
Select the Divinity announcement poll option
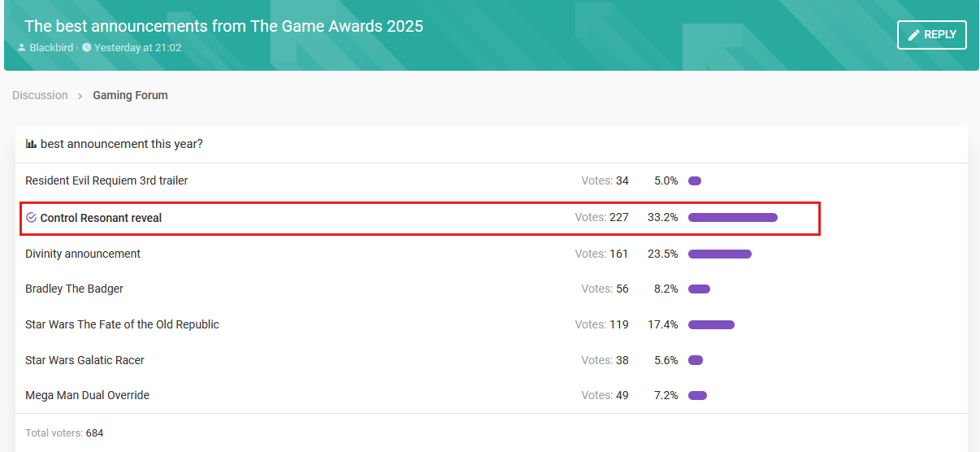pos(83,254)
